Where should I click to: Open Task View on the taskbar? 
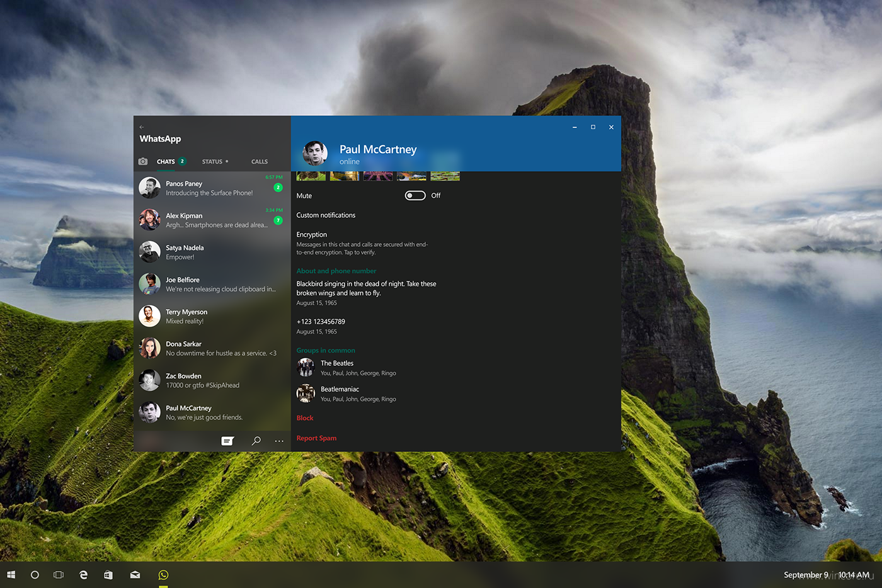click(x=59, y=575)
